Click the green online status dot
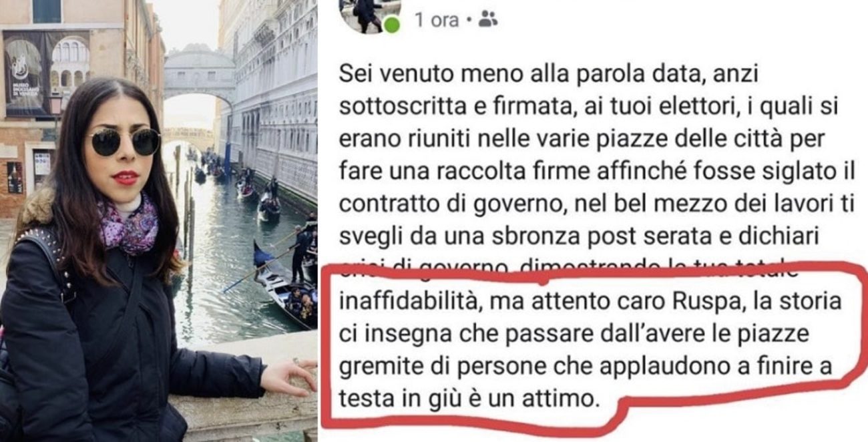Image resolution: width=868 pixels, height=442 pixels. [393, 25]
